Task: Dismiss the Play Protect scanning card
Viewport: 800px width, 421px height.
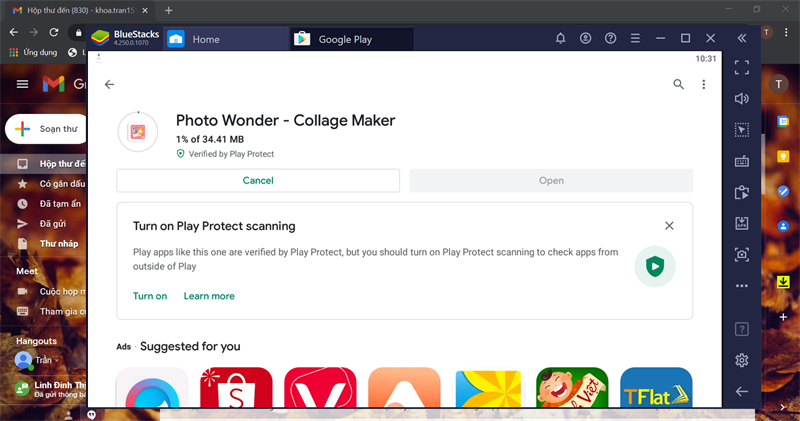Action: (669, 226)
